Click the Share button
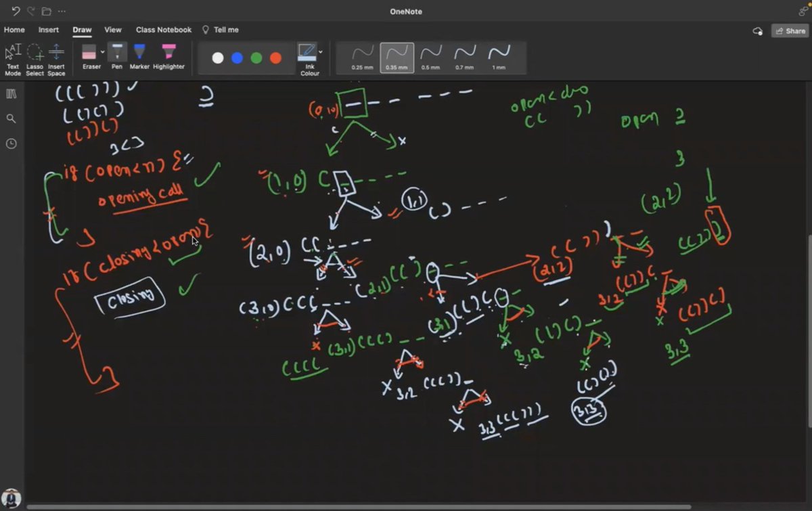The width and height of the screenshot is (812, 511). coord(790,30)
